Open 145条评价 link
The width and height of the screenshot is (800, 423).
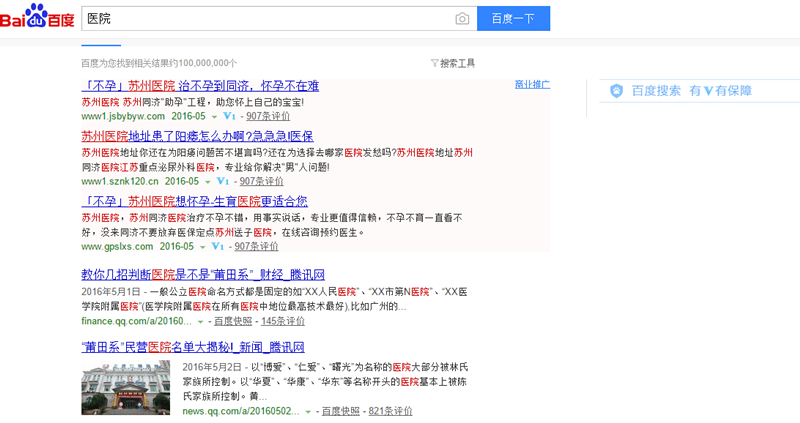pyautogui.click(x=283, y=321)
